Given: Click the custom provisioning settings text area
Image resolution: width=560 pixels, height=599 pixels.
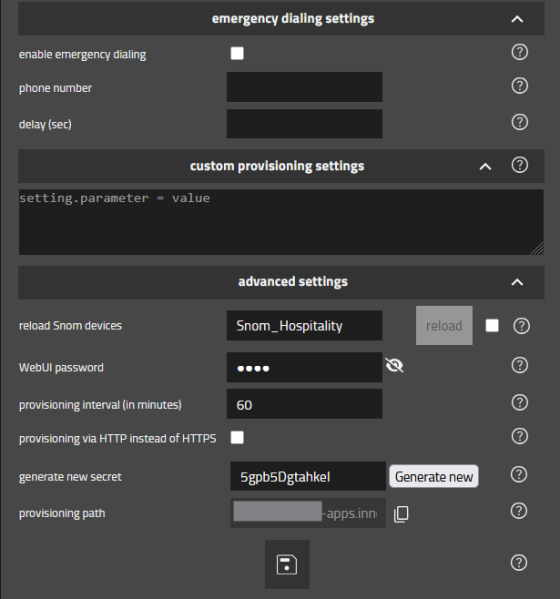Looking at the screenshot, I should point(281,222).
